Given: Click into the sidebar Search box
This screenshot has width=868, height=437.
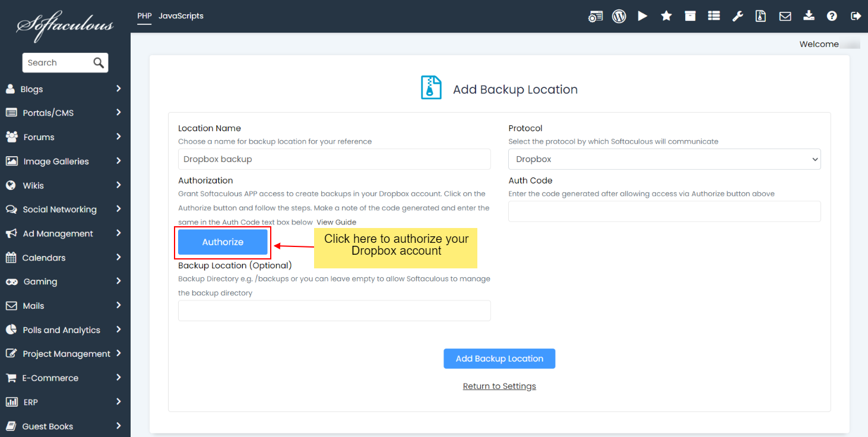Looking at the screenshot, I should pos(65,62).
